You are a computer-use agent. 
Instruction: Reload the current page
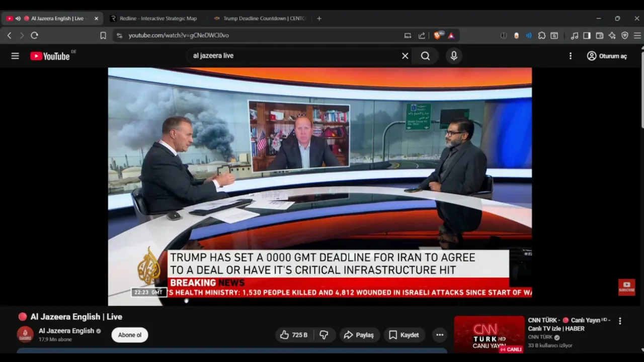[x=34, y=35]
